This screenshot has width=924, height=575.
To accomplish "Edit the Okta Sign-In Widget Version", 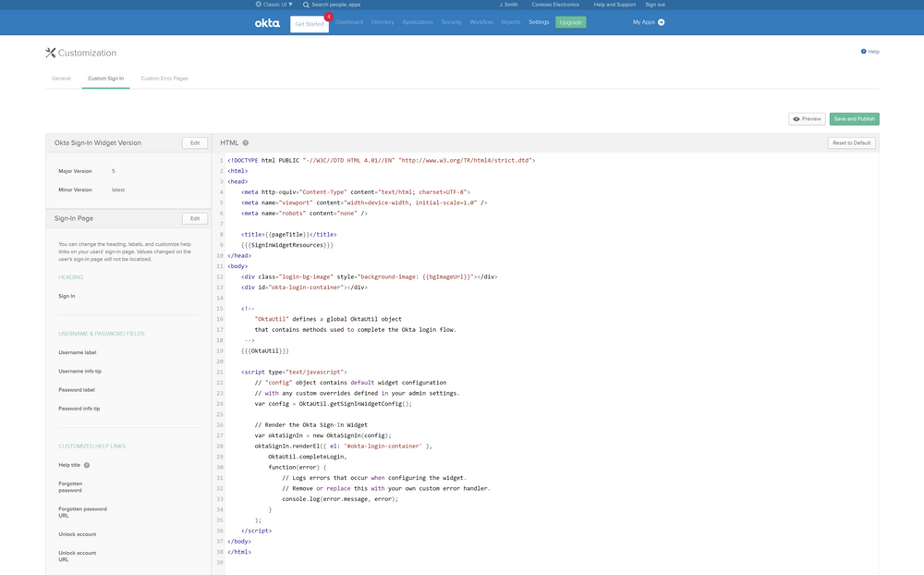I will 195,141.
